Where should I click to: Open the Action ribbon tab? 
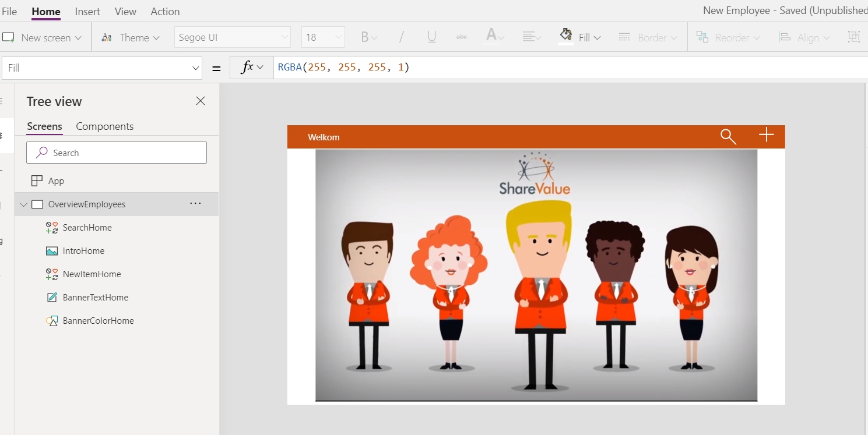(165, 11)
